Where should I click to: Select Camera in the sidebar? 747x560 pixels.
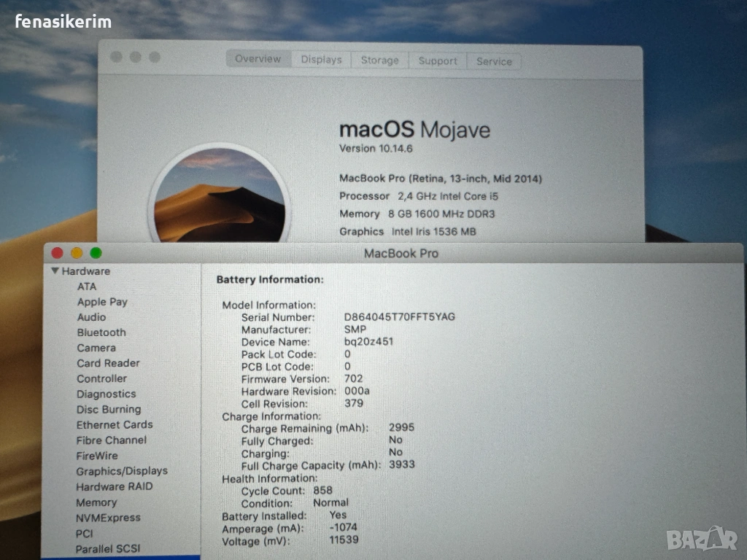point(96,348)
